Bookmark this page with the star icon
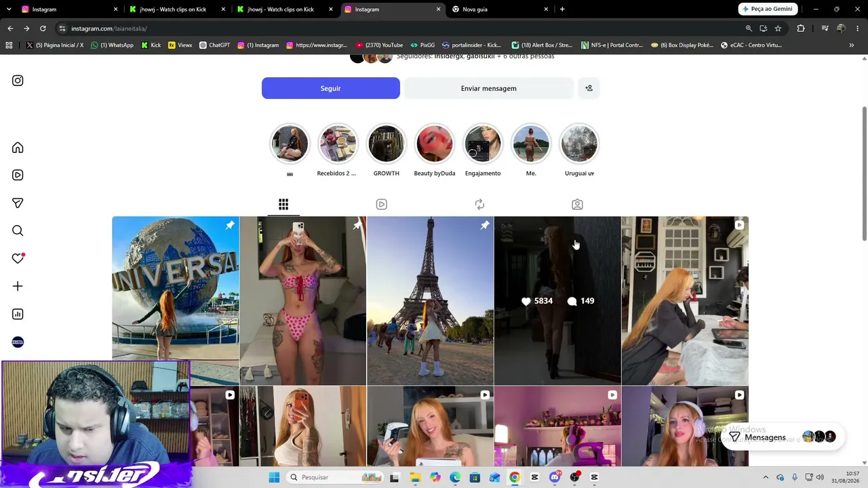 (x=778, y=28)
